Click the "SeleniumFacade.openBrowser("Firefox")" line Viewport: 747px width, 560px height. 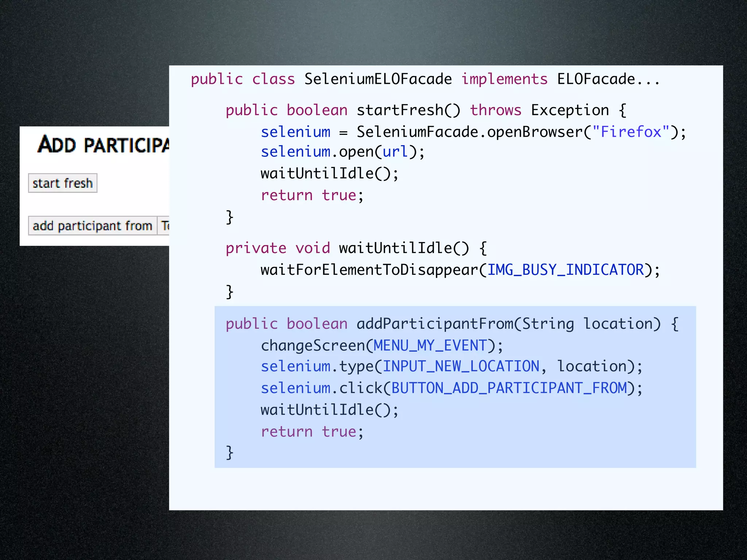[473, 132]
